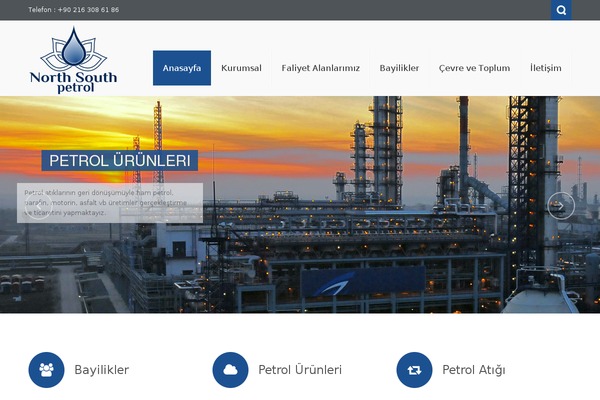
Task: Click the Petrol Ürünleri cloud icon
Action: click(230, 370)
